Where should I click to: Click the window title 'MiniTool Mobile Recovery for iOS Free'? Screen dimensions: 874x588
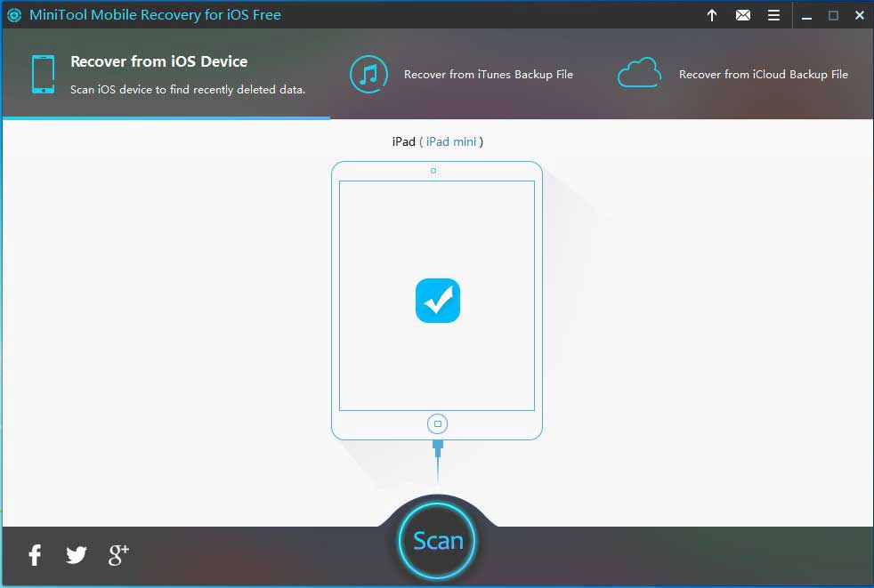pos(155,15)
